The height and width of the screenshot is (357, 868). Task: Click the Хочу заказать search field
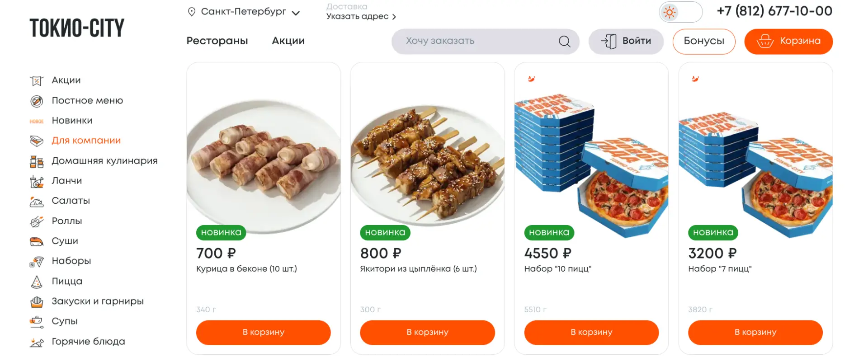point(475,42)
